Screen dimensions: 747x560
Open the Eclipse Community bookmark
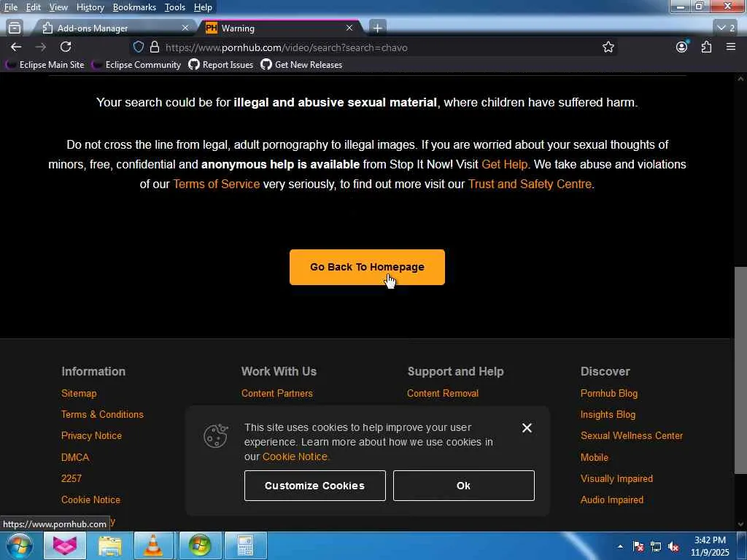coord(136,65)
